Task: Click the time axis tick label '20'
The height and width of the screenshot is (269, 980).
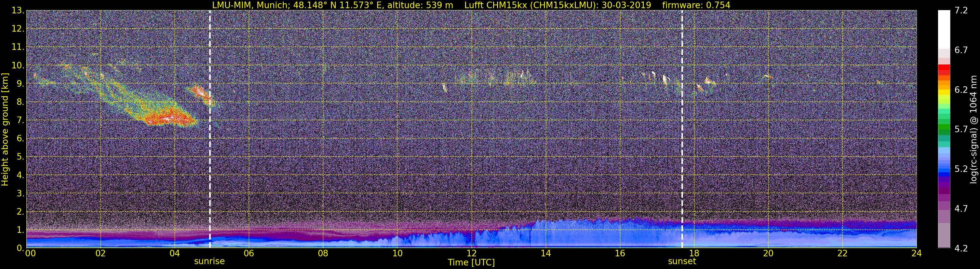Action: tap(768, 253)
